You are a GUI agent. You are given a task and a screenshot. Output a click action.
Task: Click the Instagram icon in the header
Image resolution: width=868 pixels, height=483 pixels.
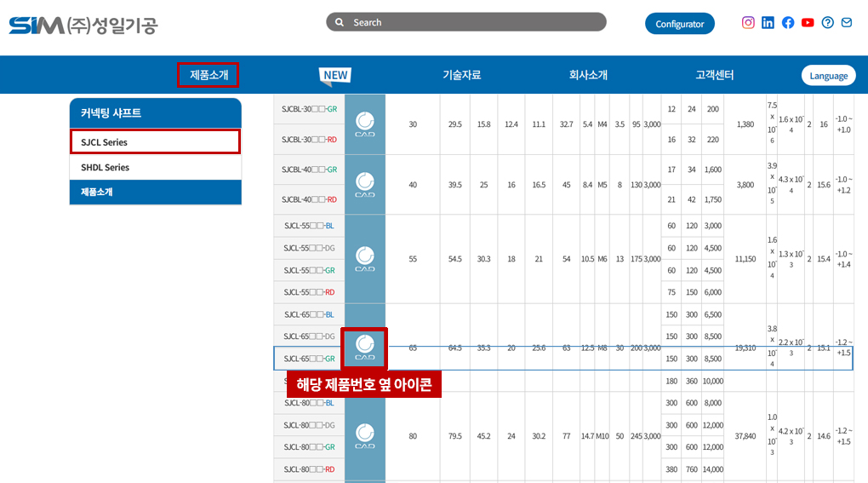pyautogui.click(x=748, y=23)
